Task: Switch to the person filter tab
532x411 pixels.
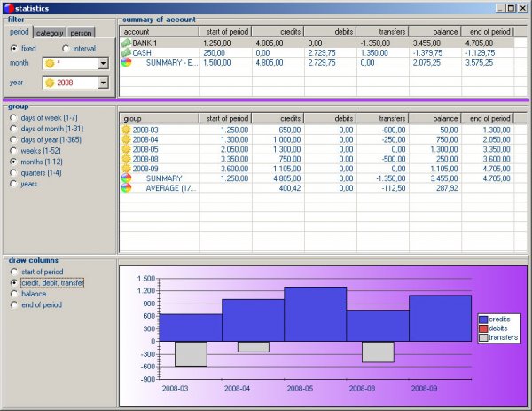Action: click(x=81, y=32)
